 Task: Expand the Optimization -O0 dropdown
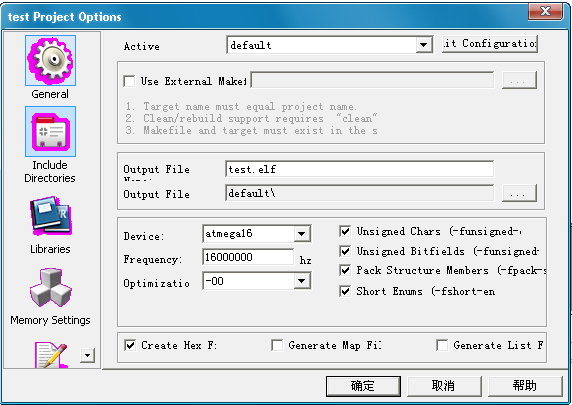coord(302,281)
